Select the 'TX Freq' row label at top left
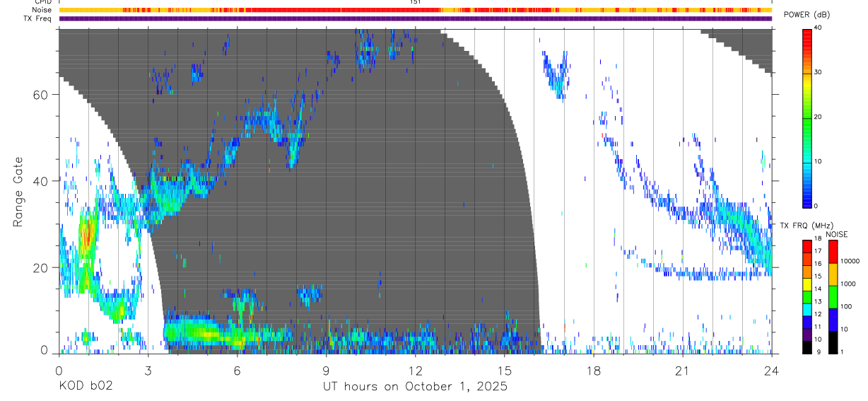The width and height of the screenshot is (868, 401). pos(38,18)
